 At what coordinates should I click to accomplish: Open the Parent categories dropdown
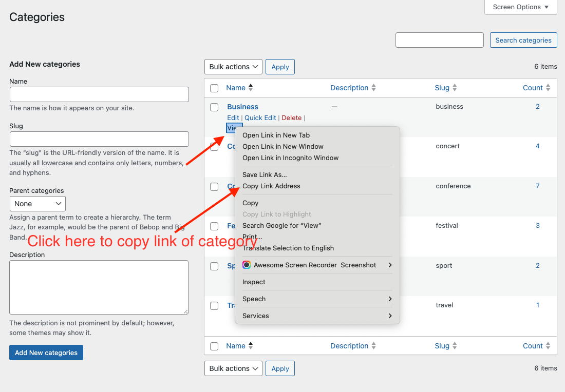coord(37,204)
